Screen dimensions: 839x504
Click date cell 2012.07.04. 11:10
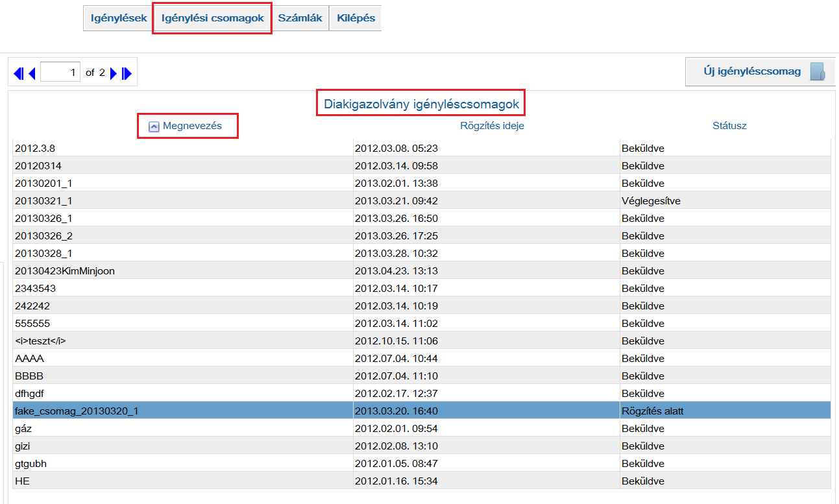(487, 376)
